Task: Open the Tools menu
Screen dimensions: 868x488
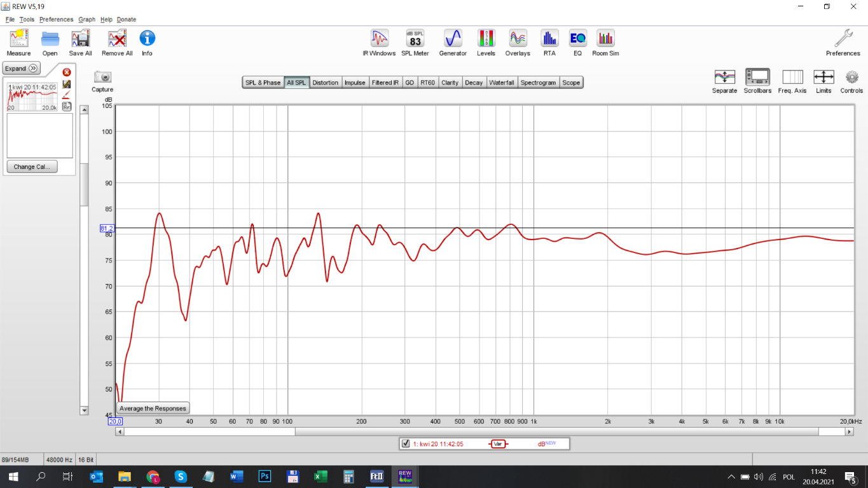Action: (27, 20)
